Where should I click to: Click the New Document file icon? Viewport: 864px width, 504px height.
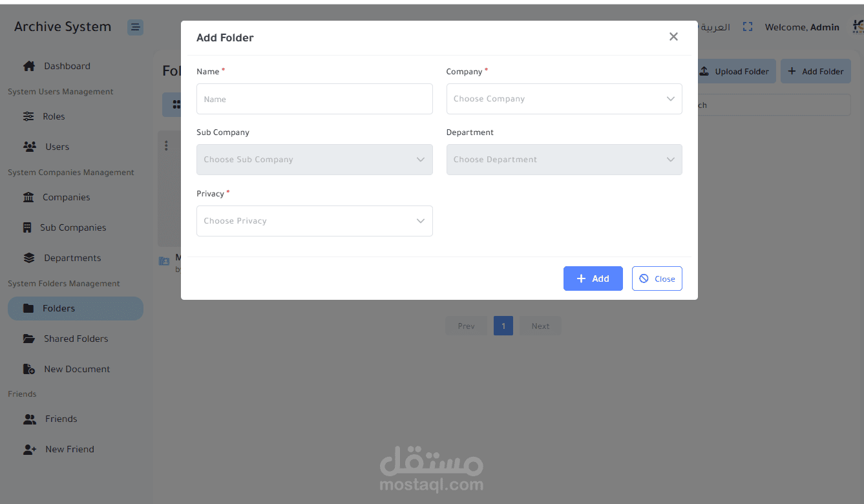(29, 369)
